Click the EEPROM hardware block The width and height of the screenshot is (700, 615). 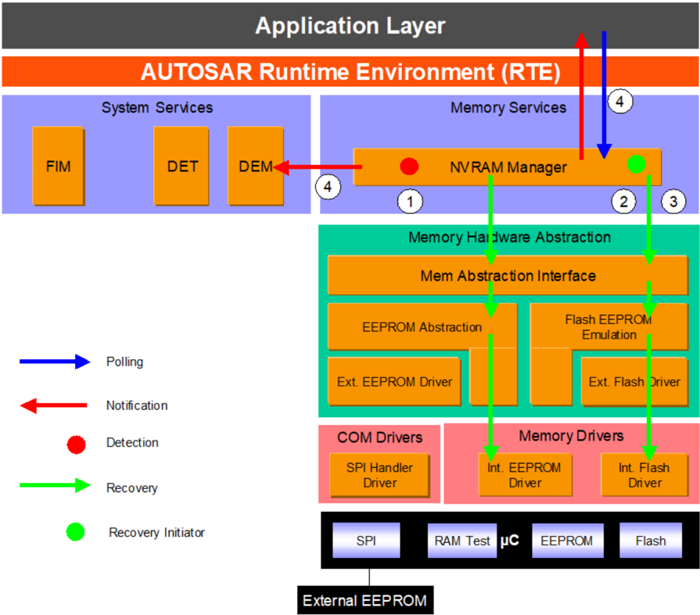point(567,541)
